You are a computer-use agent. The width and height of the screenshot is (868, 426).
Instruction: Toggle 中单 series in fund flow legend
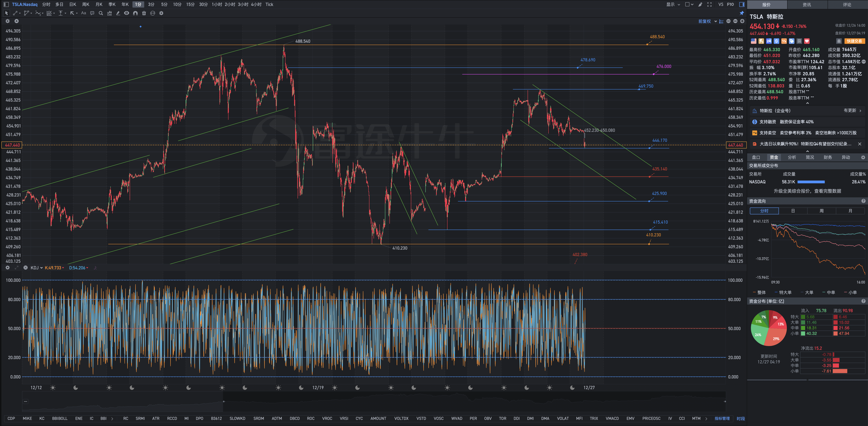click(829, 292)
